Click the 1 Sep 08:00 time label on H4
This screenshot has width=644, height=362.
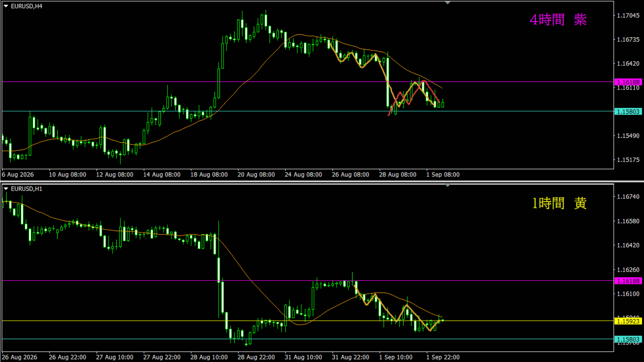tap(443, 175)
